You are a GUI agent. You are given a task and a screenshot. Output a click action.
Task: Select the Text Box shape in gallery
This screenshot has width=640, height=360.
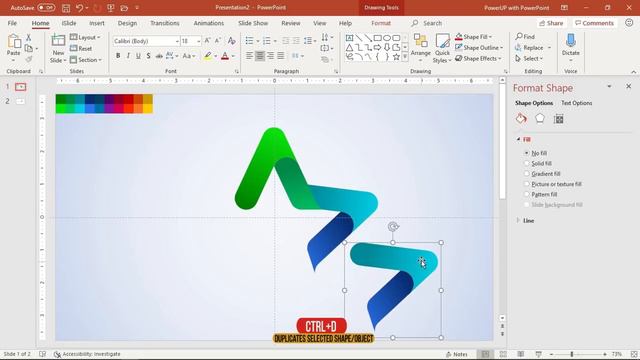click(349, 38)
